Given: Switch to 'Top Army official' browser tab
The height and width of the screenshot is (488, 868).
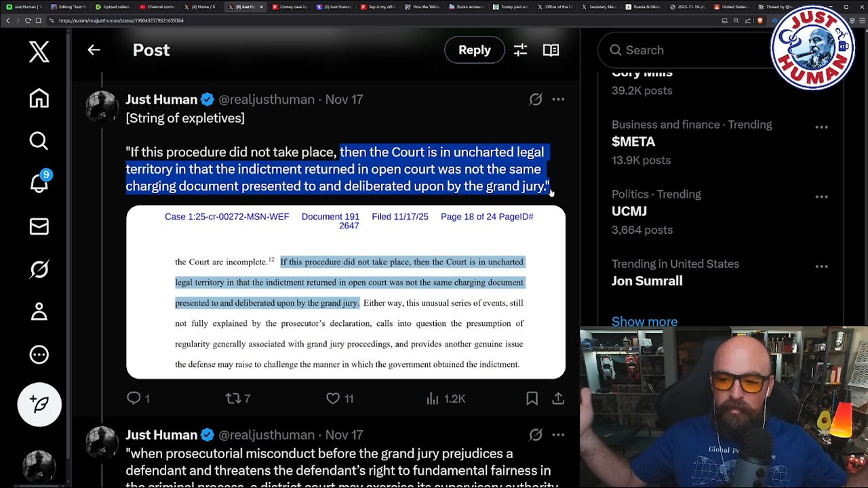Looking at the screenshot, I should click(377, 7).
